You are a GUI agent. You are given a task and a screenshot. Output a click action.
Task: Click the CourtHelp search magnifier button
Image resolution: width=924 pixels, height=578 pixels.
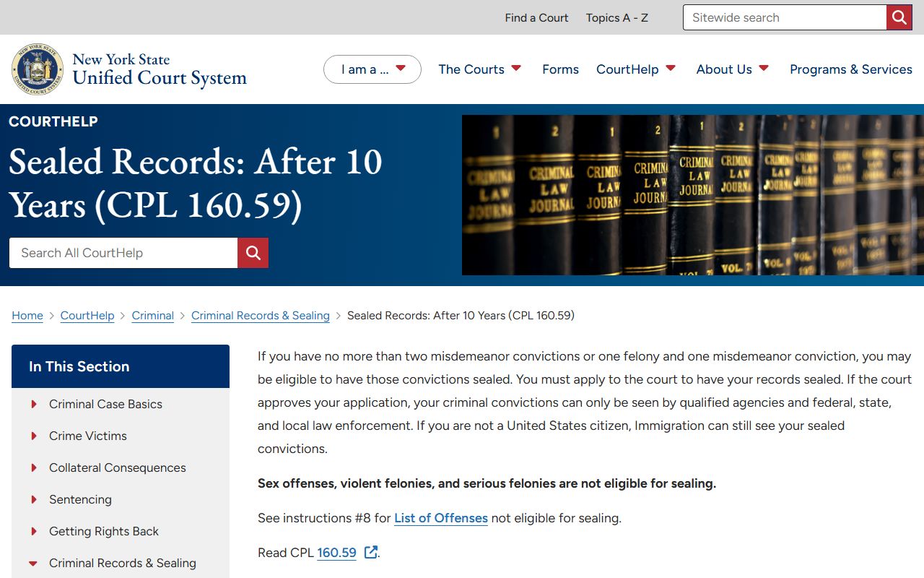[x=253, y=253]
